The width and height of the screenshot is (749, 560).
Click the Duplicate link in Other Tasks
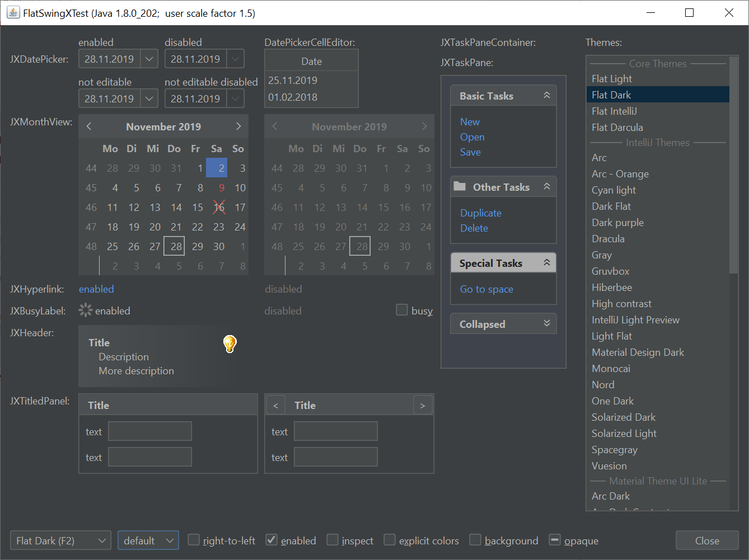pos(480,213)
